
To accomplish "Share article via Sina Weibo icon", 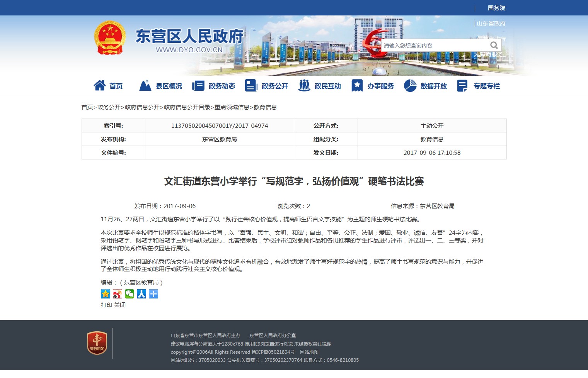I will point(118,294).
